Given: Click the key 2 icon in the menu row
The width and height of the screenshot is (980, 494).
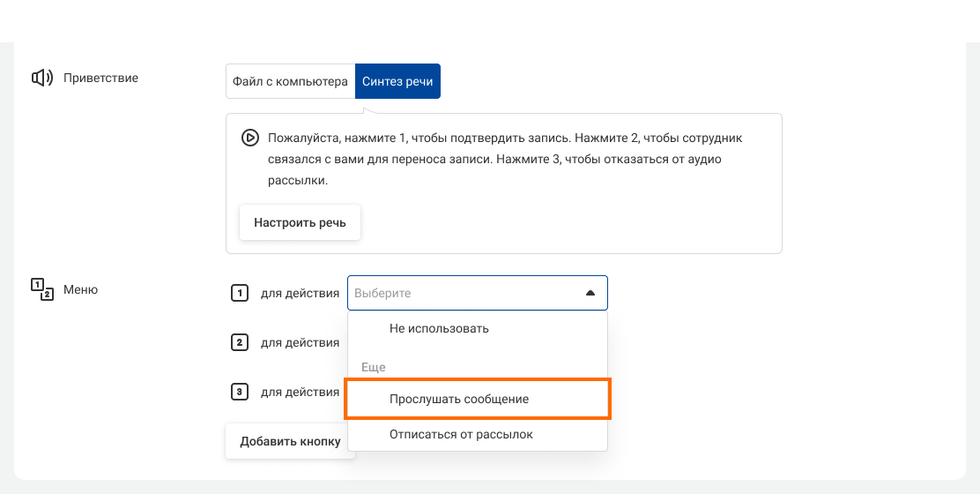Looking at the screenshot, I should click(239, 342).
